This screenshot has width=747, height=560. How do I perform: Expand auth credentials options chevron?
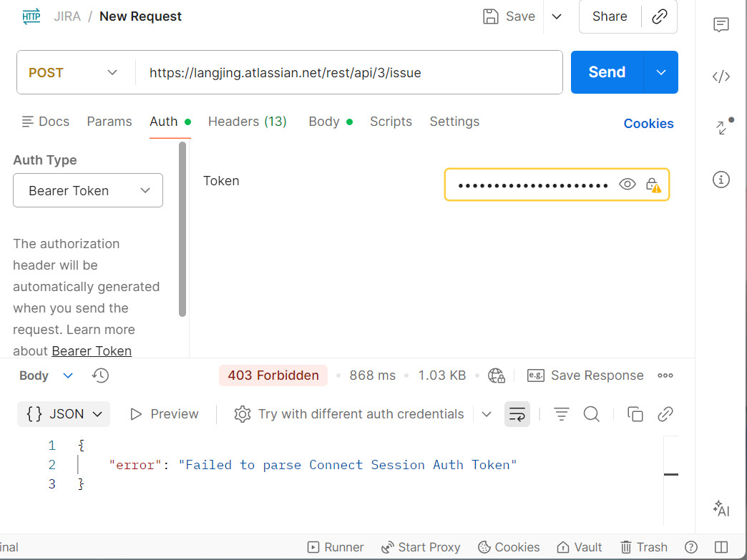[486, 414]
